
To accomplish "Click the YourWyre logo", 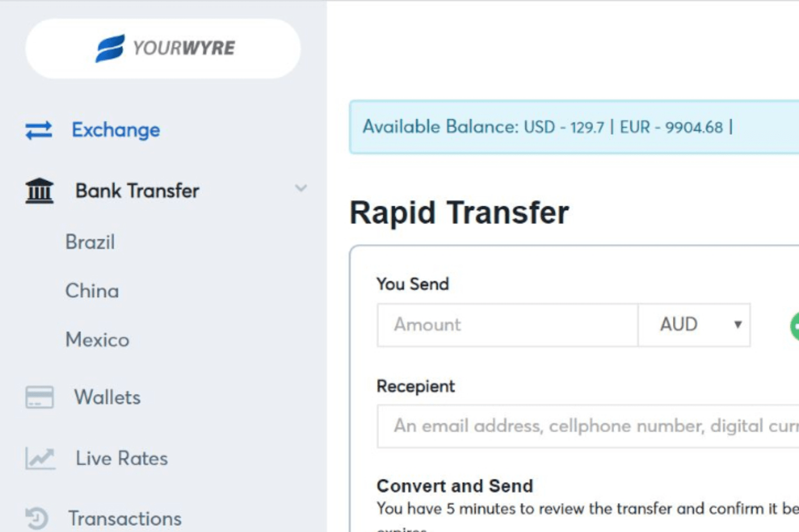I will tap(165, 48).
